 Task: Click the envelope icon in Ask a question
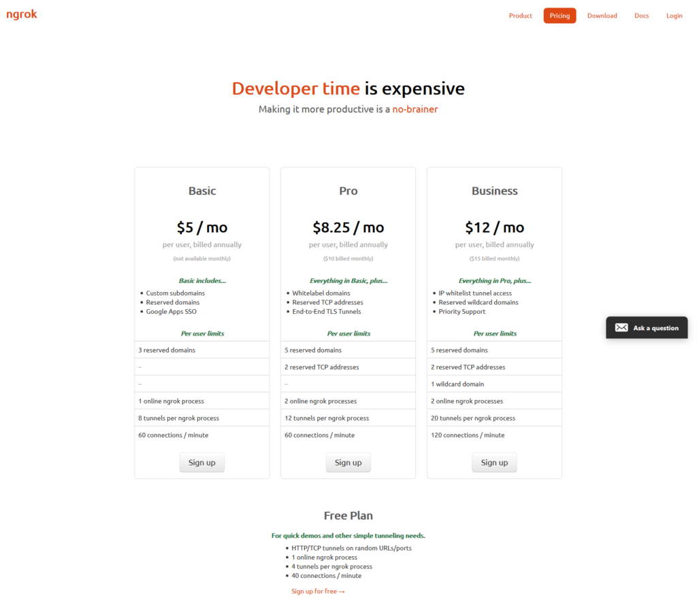click(621, 327)
